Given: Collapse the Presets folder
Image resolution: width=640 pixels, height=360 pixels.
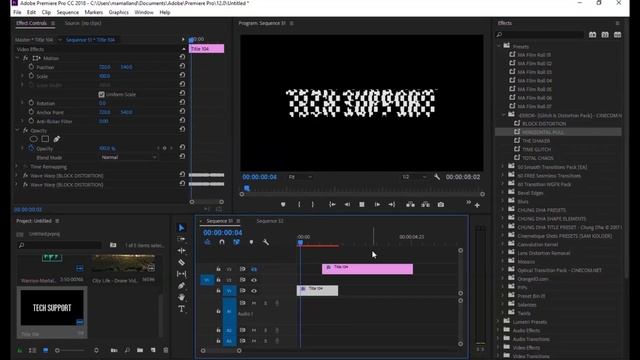Looking at the screenshot, I should (499, 46).
